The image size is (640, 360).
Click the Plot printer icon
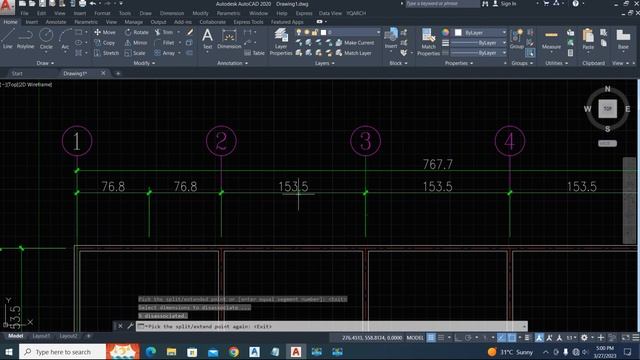82,4
